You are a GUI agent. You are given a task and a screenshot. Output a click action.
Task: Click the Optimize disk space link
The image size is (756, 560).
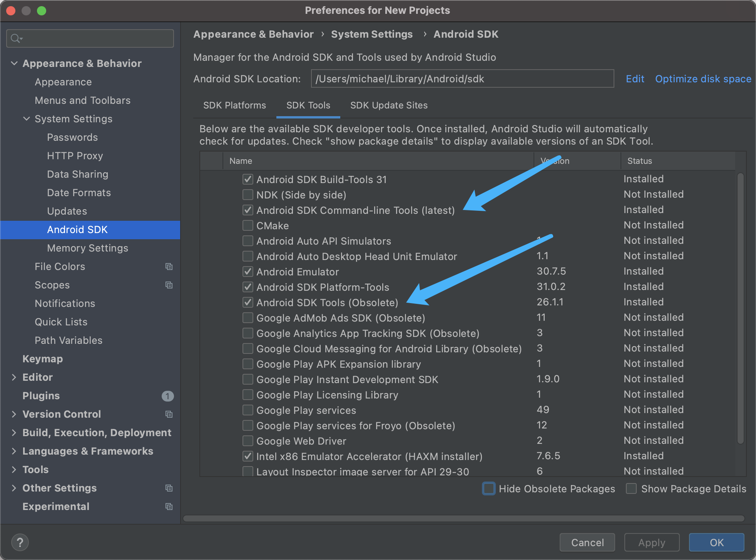(x=703, y=79)
